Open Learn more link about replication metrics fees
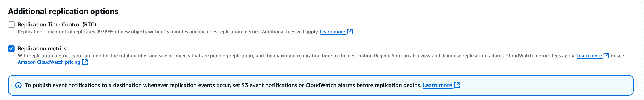 589,56
